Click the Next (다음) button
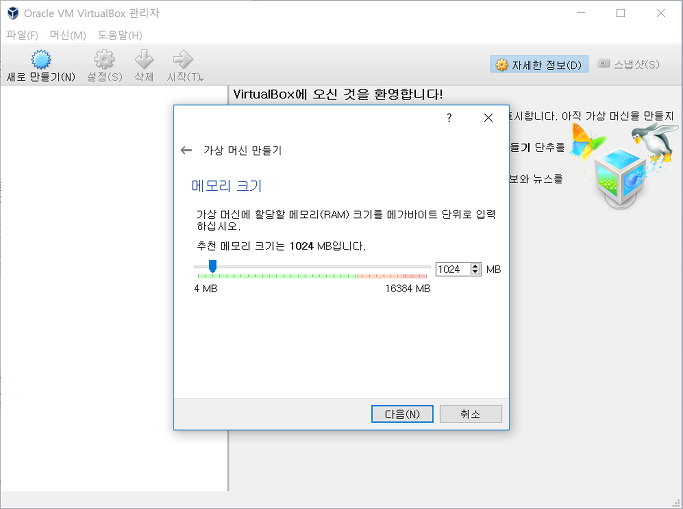The width and height of the screenshot is (683, 509). [x=402, y=414]
